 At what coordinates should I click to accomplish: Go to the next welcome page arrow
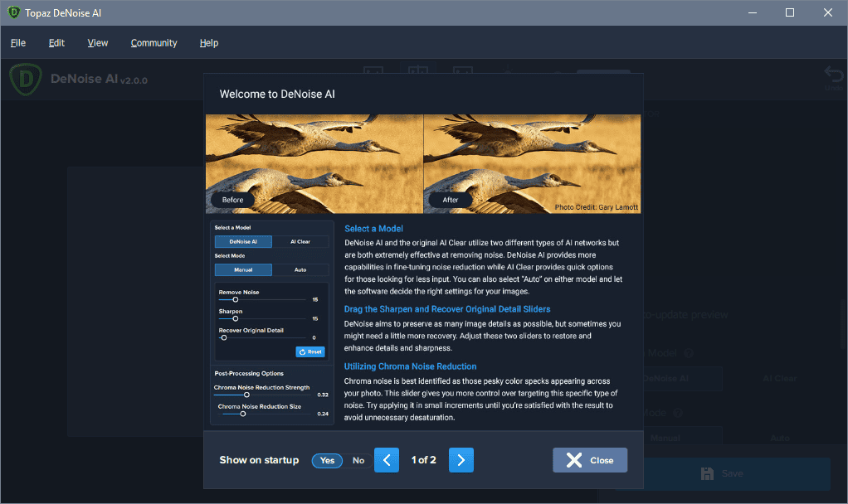[461, 460]
